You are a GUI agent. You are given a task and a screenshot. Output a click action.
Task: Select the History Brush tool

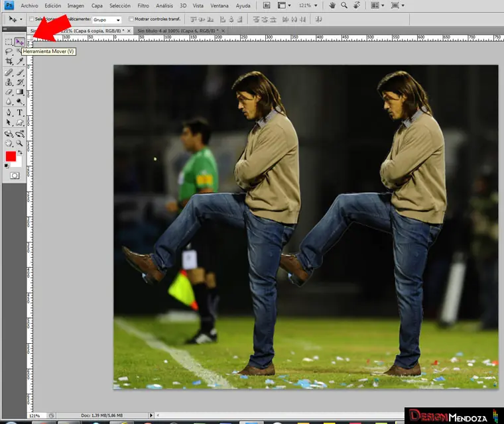click(20, 82)
